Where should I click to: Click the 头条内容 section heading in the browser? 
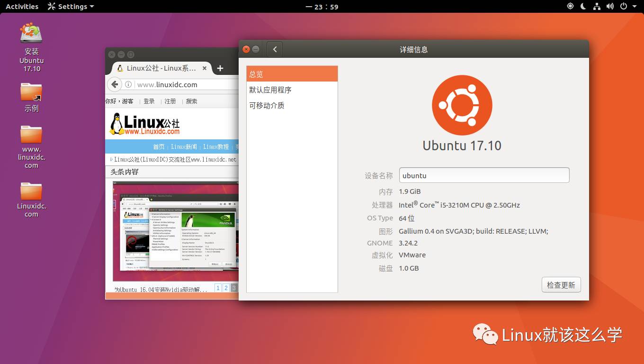125,172
